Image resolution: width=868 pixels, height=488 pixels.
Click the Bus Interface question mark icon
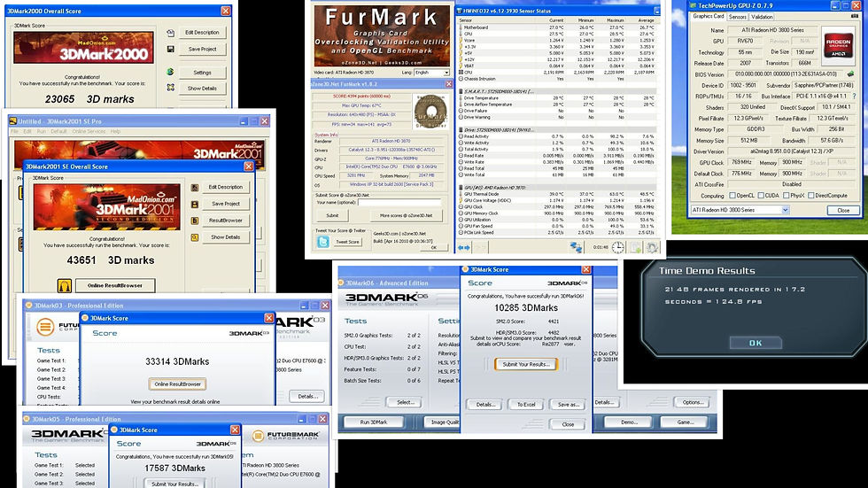854,97
